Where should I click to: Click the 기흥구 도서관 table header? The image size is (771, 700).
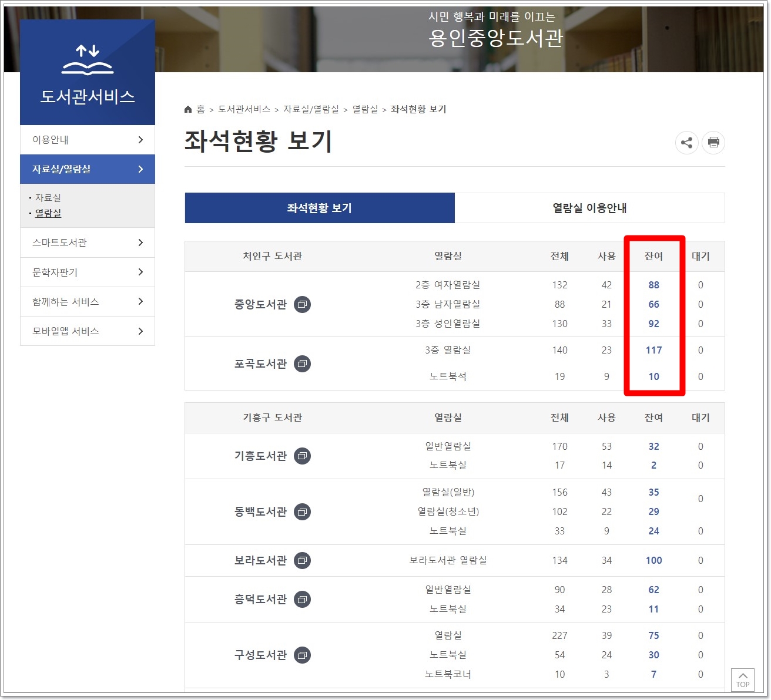tap(272, 418)
